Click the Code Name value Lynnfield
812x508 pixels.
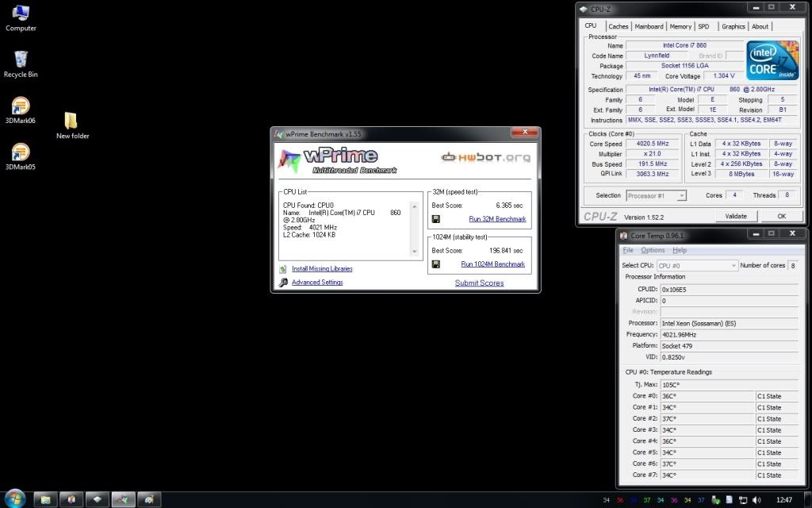click(x=657, y=56)
